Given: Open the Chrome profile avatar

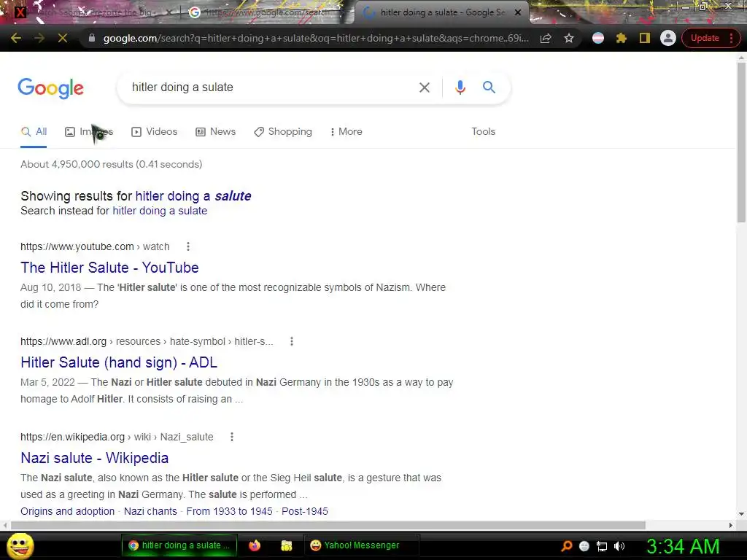Looking at the screenshot, I should pos(668,38).
